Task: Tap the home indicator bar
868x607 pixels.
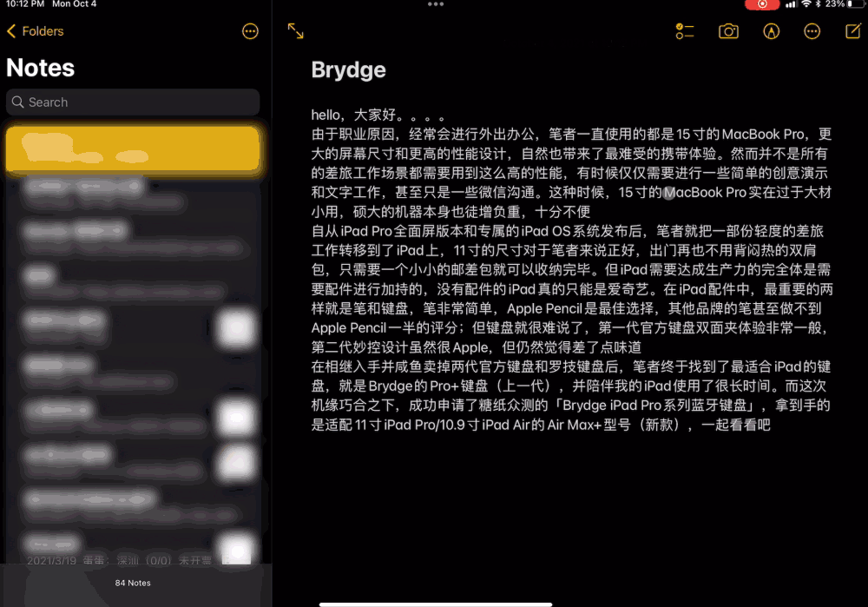Action: click(x=436, y=604)
